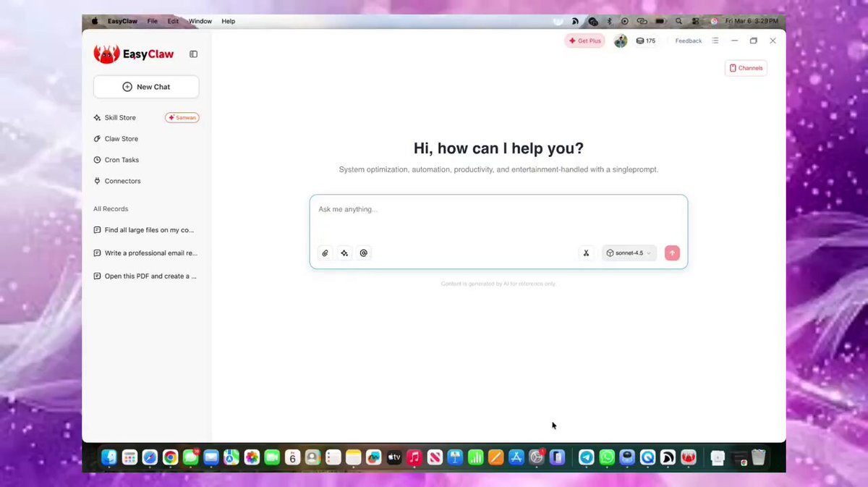Click the battery icon in menu bar

point(660,22)
